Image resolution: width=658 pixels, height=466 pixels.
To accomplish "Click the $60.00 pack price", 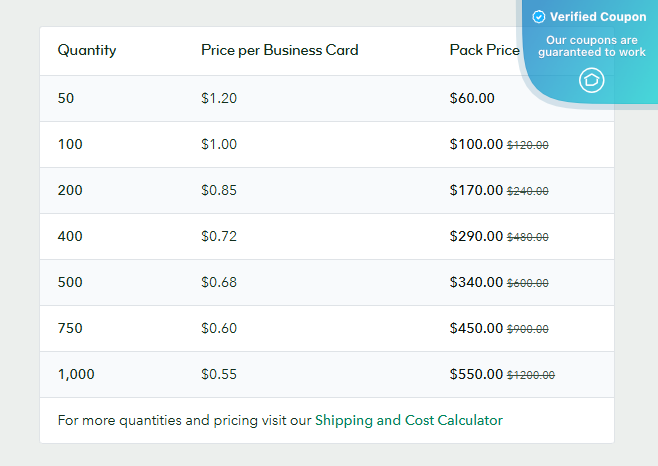I will [472, 98].
